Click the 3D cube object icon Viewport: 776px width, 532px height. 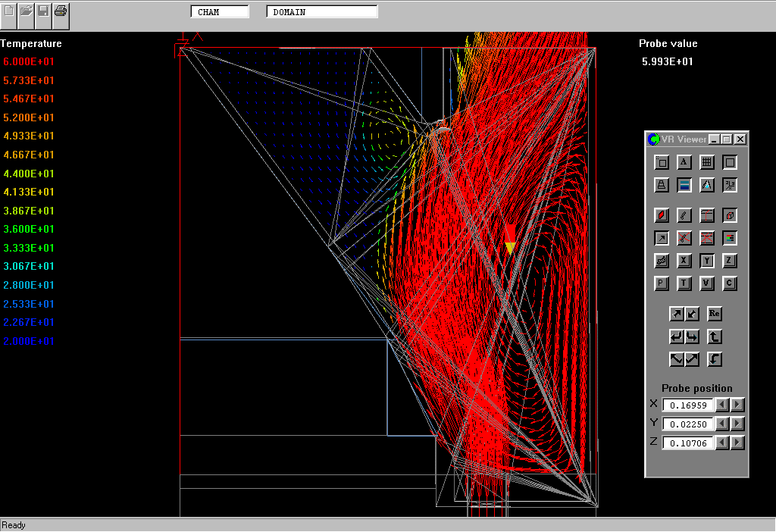point(729,215)
